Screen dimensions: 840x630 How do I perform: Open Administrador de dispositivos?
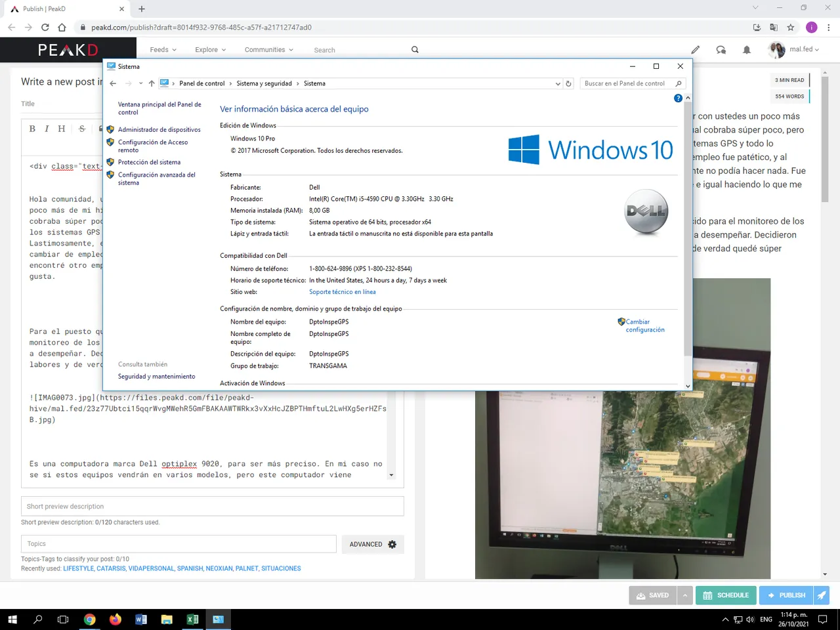[x=159, y=129]
